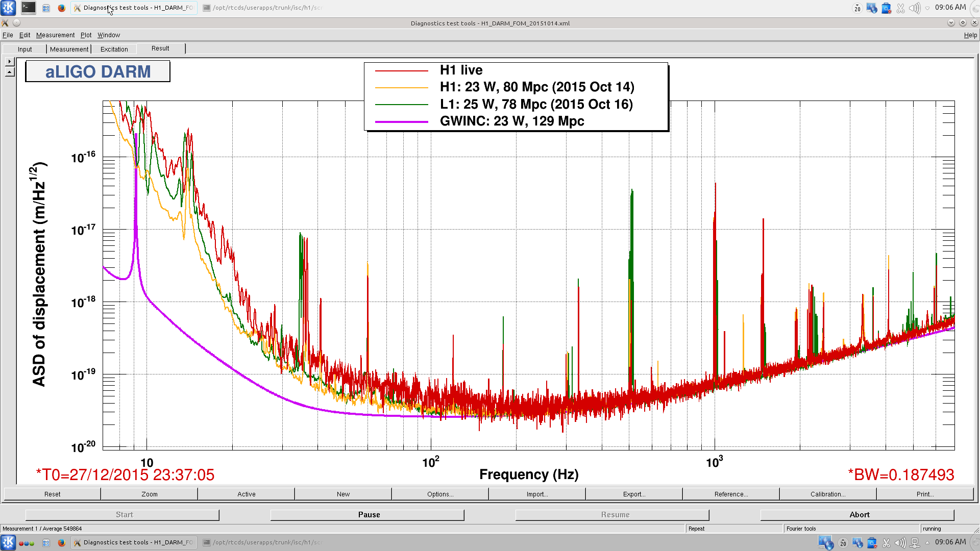Toggle the Active plot pad button
The height and width of the screenshot is (551, 980).
tap(246, 494)
